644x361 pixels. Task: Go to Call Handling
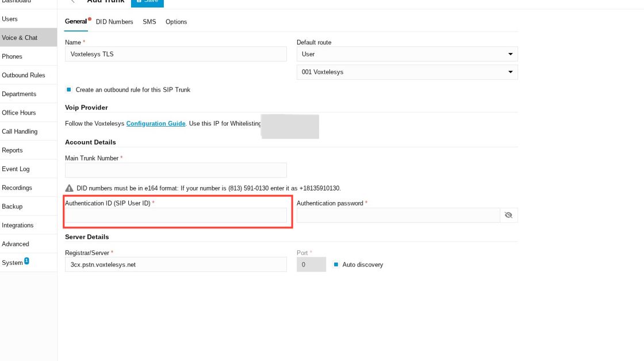click(x=28, y=132)
